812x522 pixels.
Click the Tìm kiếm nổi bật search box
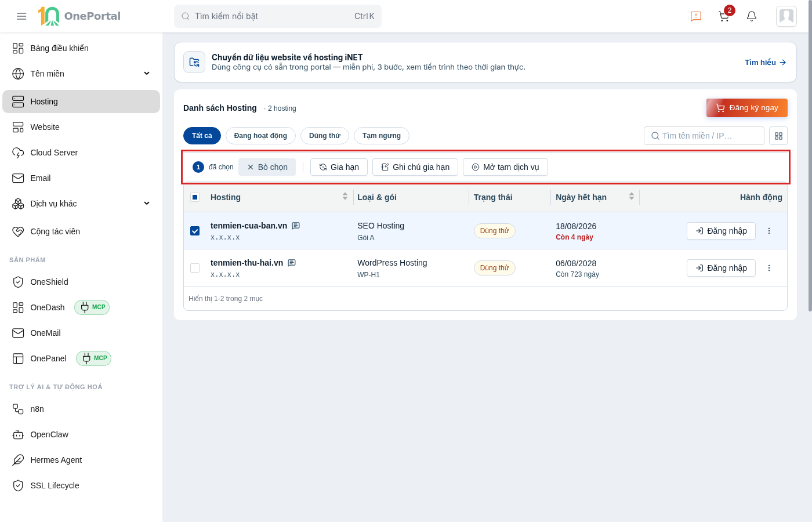pos(278,16)
